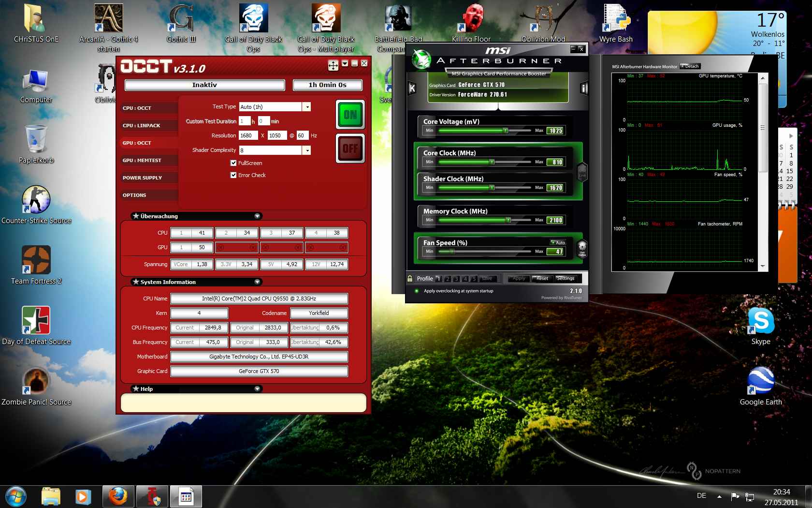Select the GPU : OCCT tab
The width and height of the screenshot is (812, 508).
coord(149,143)
